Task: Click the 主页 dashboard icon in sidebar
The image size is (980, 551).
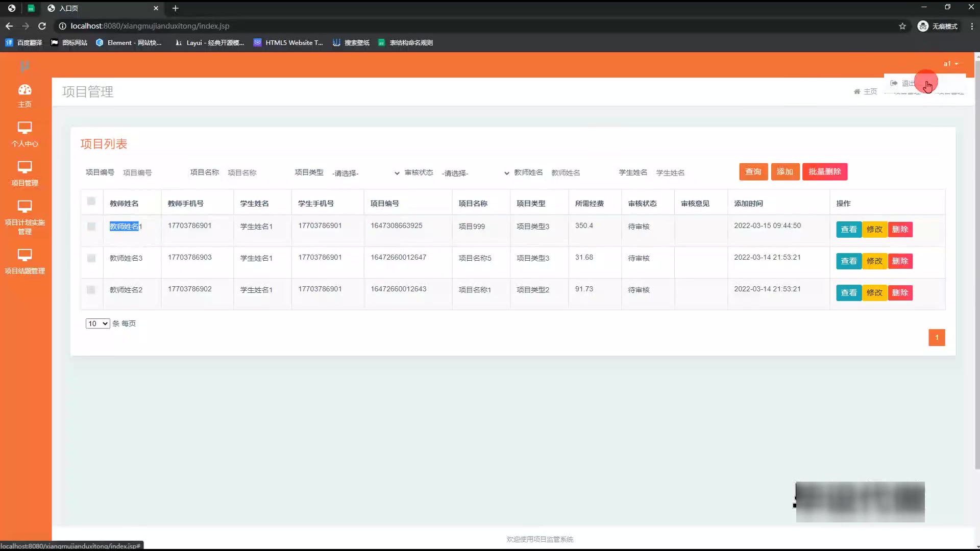Action: click(24, 90)
